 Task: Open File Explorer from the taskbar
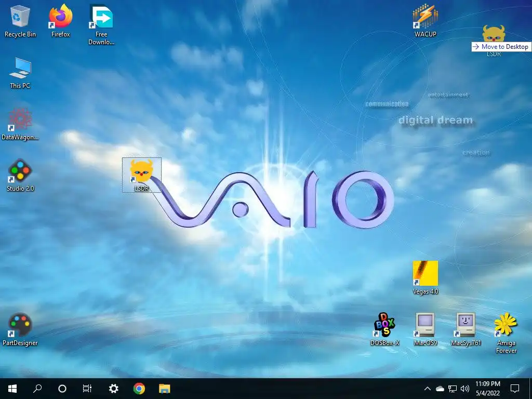[x=165, y=389]
